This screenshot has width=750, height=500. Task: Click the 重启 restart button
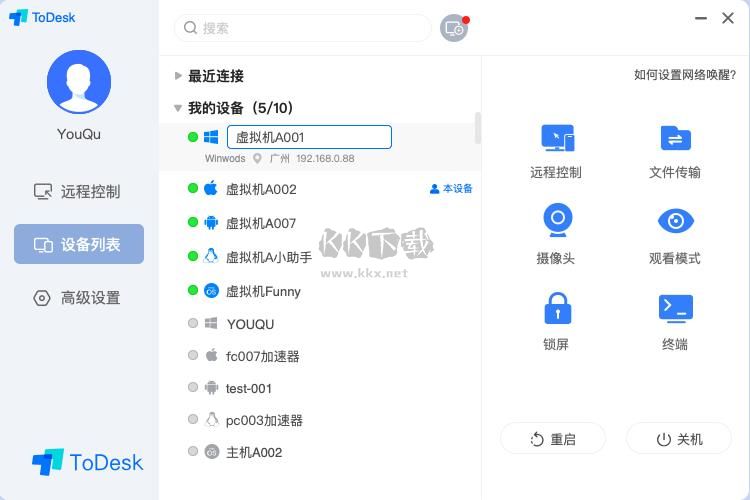click(x=553, y=438)
